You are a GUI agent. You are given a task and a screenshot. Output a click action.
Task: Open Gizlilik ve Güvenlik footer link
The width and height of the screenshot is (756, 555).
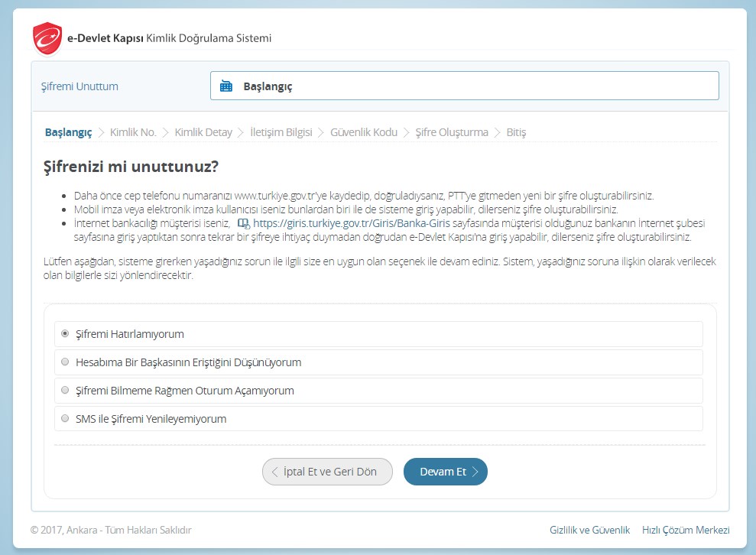coord(589,530)
